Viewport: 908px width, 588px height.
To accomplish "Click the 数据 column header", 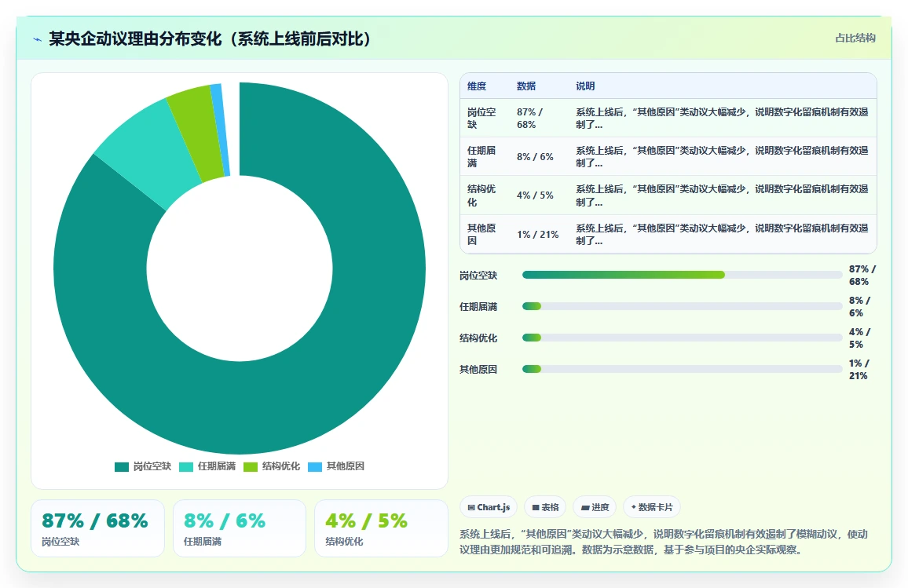I will coord(525,86).
